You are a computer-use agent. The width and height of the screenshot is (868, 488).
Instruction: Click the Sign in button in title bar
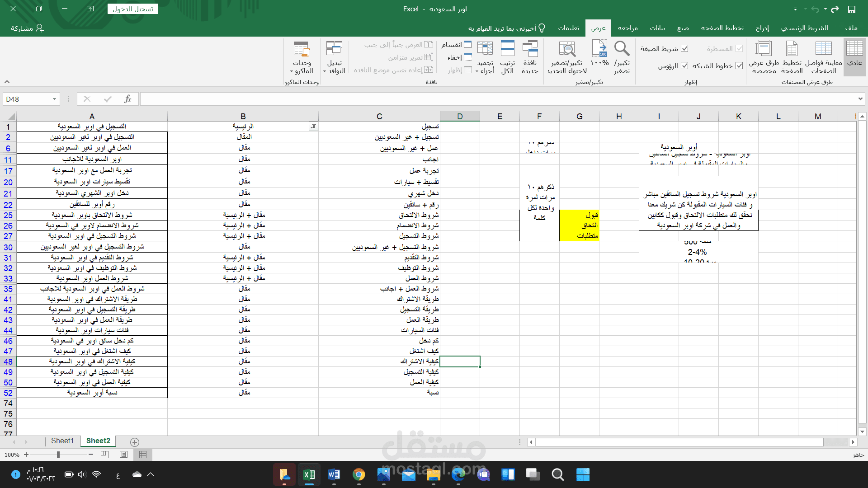click(132, 9)
